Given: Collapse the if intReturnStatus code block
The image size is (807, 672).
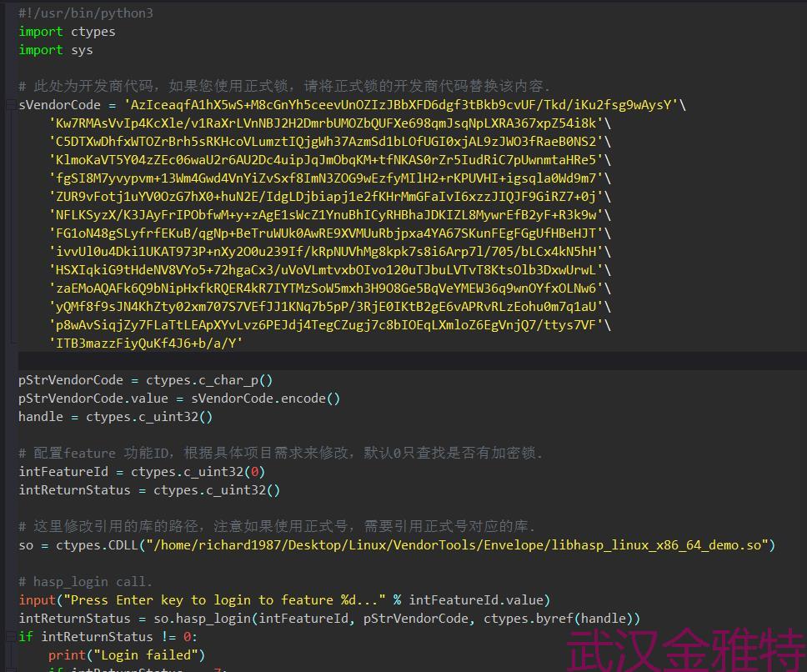Looking at the screenshot, I should (x=10, y=636).
